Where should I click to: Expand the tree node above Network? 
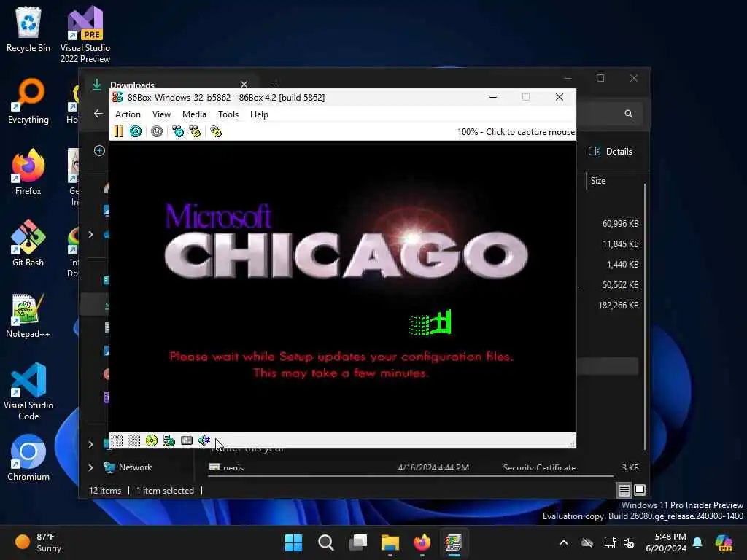[90, 444]
